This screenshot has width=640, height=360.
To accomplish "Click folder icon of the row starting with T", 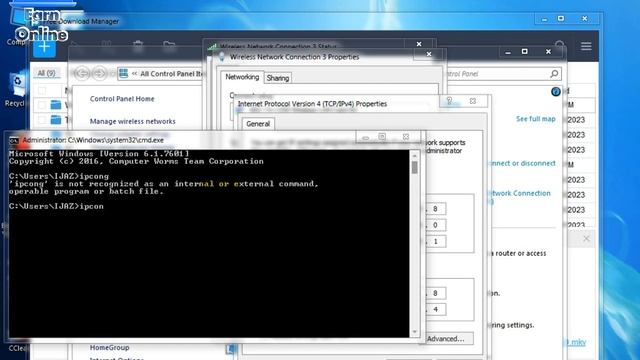I will (56, 120).
